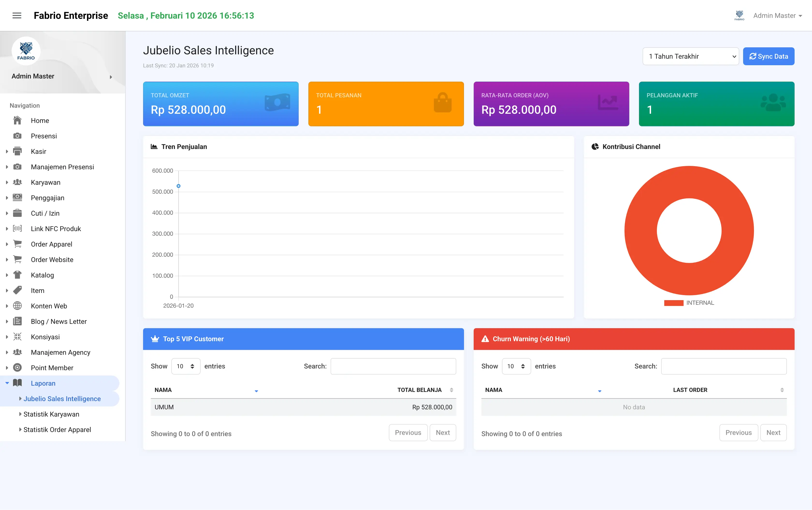812x510 pixels.
Task: Toggle INTERNAL legend color swatch
Action: (674, 303)
